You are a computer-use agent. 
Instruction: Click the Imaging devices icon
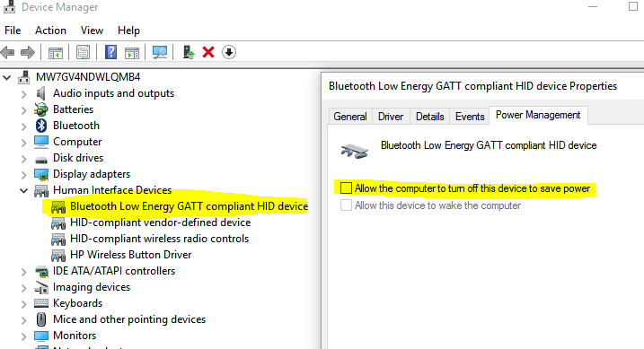41,287
